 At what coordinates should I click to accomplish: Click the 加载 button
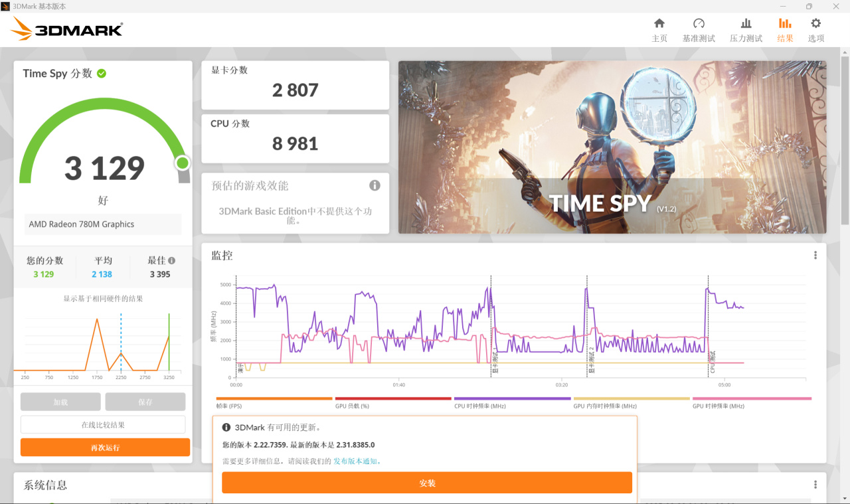pos(60,402)
